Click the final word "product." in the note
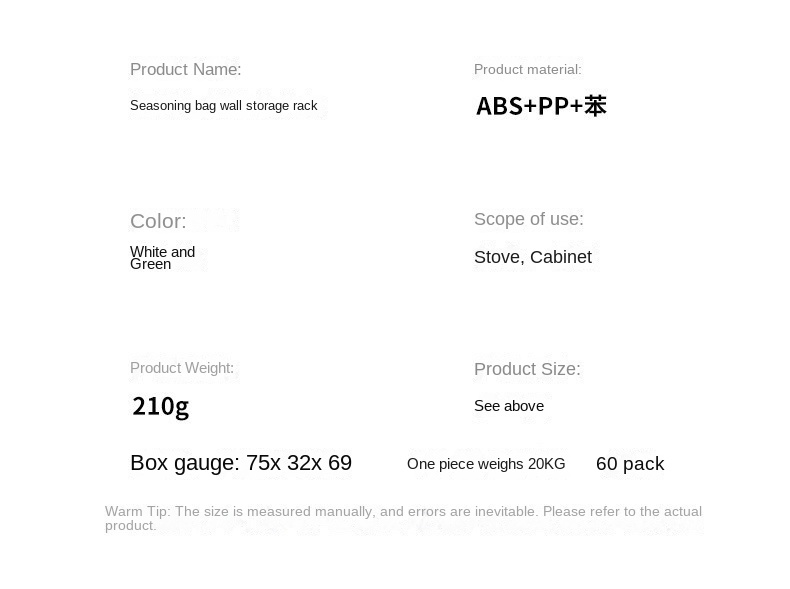 click(131, 526)
